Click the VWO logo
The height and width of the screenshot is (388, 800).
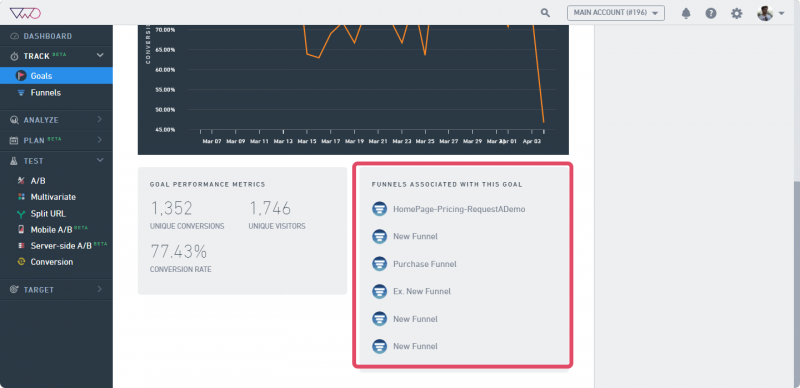tap(25, 13)
